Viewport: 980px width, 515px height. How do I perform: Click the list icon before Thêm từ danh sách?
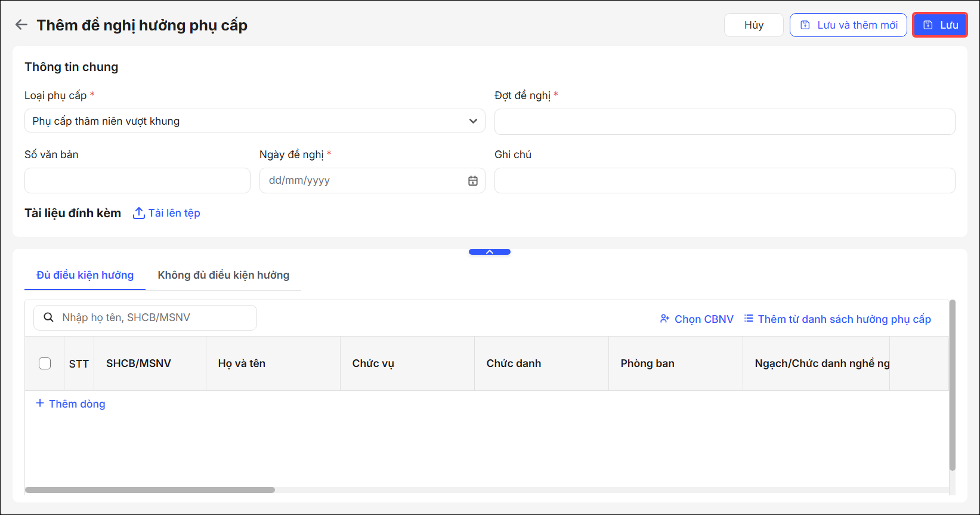click(x=749, y=319)
